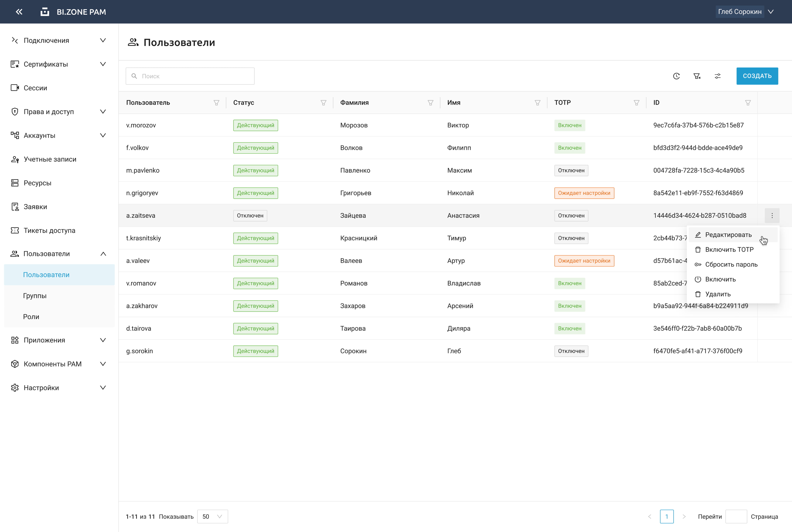Open the rows-per-page 50 dropdown
Viewport: 792px width, 532px height.
213,516
